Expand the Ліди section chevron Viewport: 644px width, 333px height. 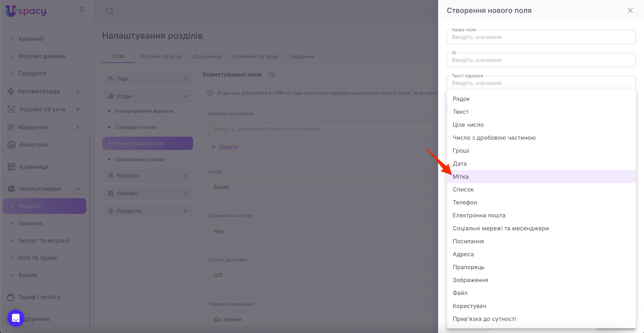186,79
